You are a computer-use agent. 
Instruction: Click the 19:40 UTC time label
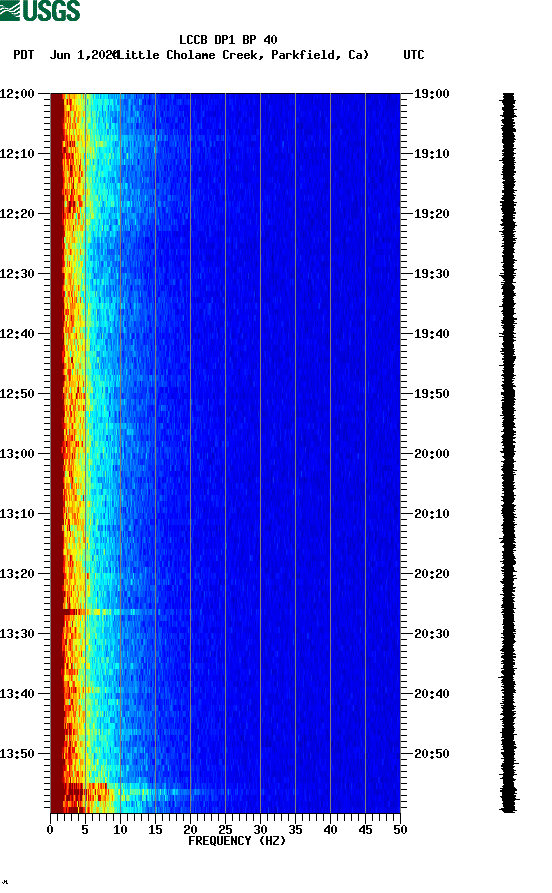coord(432,334)
